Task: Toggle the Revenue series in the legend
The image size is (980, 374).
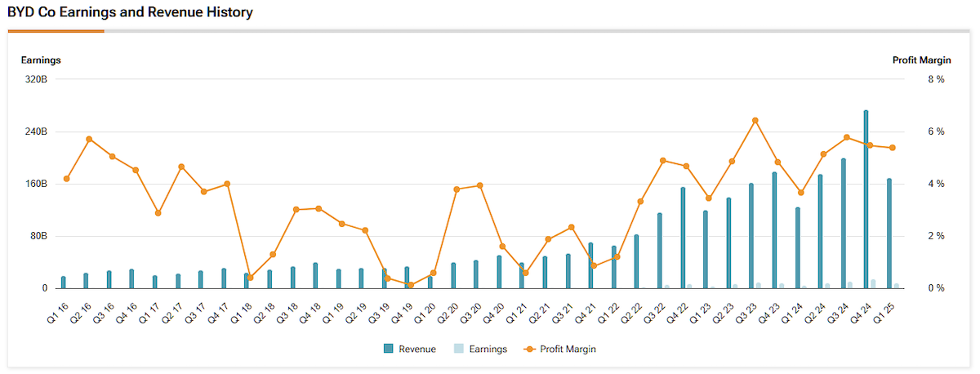Action: point(410,349)
